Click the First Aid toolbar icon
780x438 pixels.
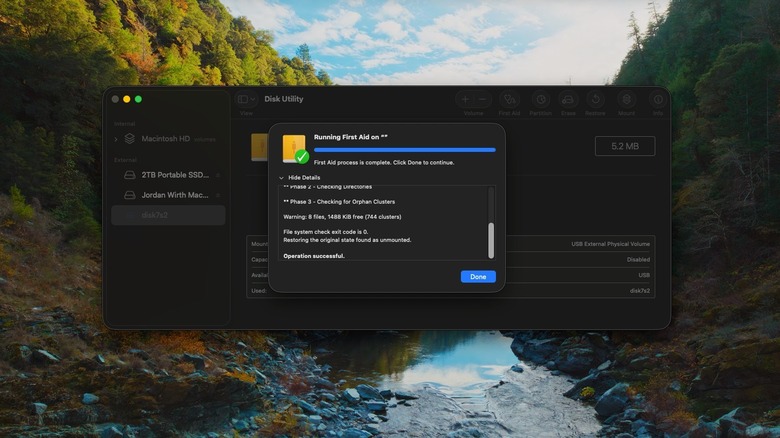pos(509,100)
